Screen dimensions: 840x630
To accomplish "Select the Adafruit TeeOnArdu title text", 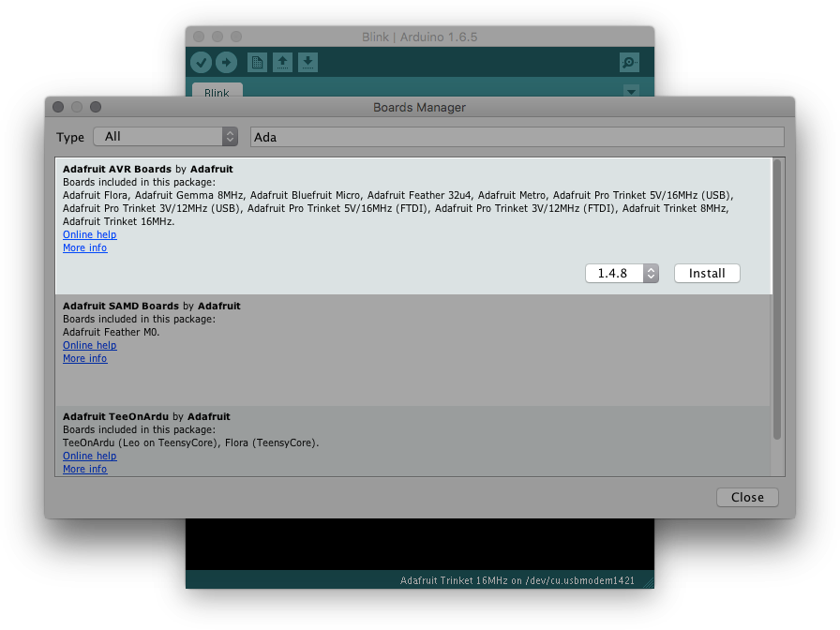I will pyautogui.click(x=115, y=417).
